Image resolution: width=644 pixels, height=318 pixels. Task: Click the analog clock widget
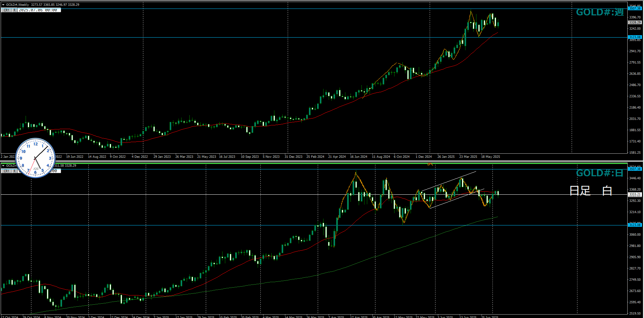pyautogui.click(x=35, y=158)
